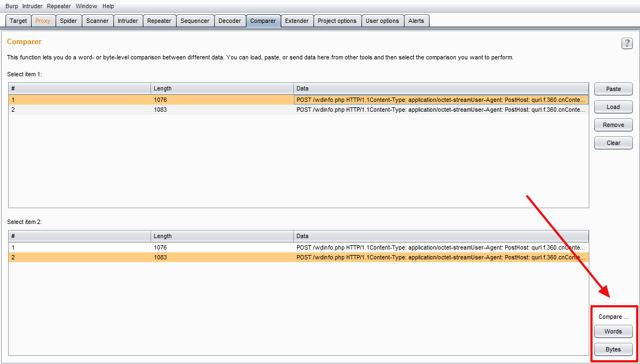
Task: Switch to the Target tab
Action: (x=18, y=21)
